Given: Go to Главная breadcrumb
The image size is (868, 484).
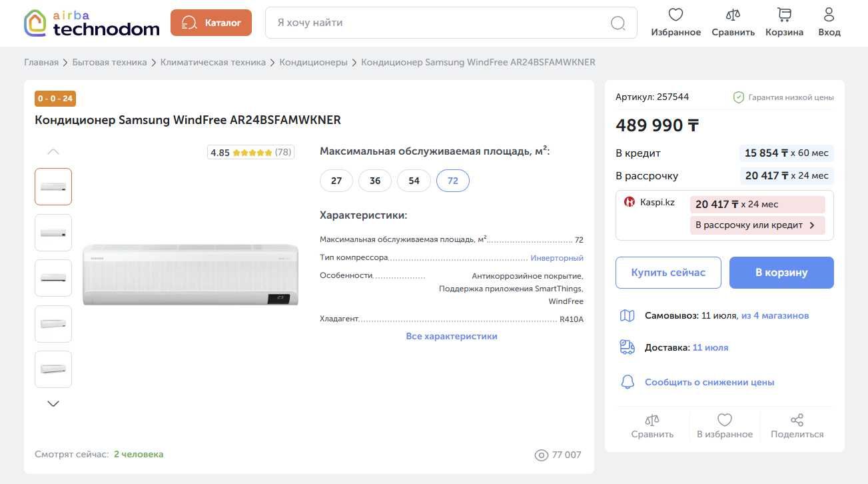Looking at the screenshot, I should (x=41, y=62).
